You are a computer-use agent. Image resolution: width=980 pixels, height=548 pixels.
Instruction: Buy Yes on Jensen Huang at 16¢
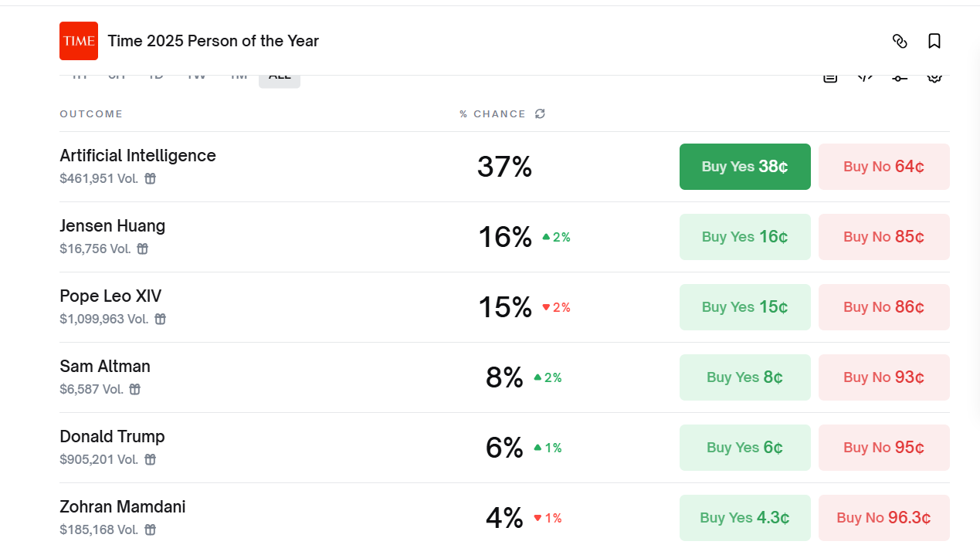(x=744, y=237)
